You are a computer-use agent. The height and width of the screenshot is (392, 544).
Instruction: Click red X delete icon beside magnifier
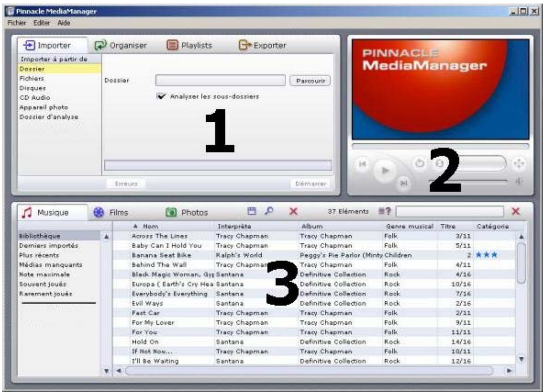pyautogui.click(x=293, y=212)
